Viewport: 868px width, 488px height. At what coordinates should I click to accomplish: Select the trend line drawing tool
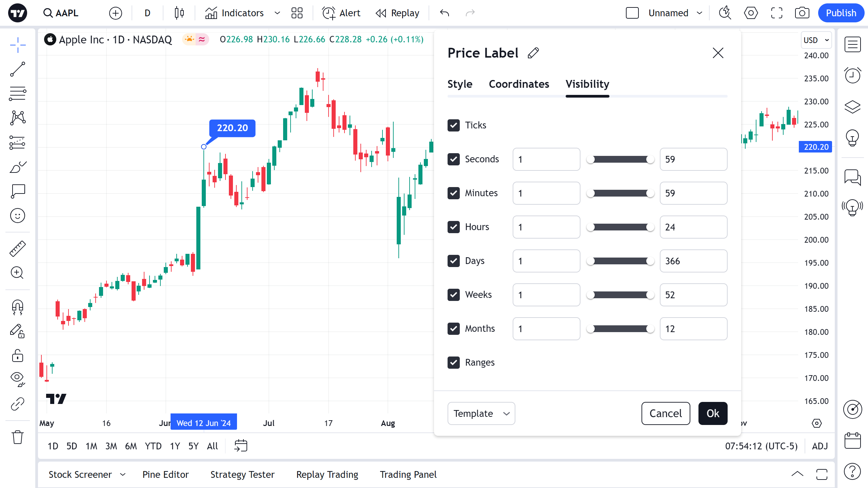pos(18,69)
